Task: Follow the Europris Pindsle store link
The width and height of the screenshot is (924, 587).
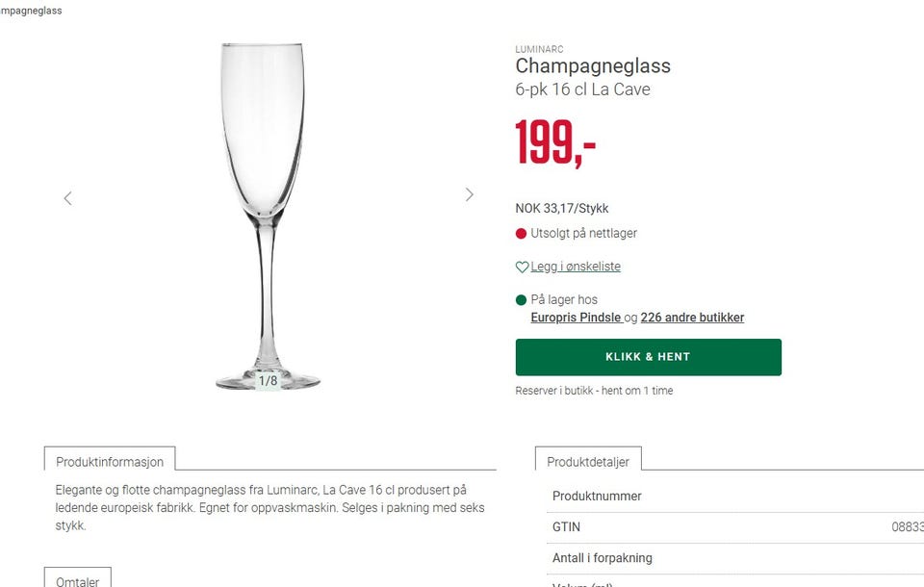Action: [576, 318]
